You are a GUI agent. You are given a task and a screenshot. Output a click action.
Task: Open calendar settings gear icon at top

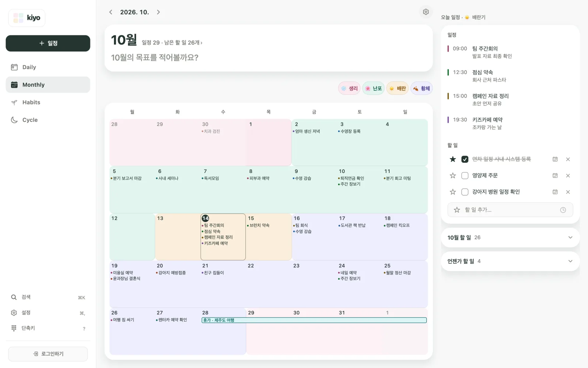tap(426, 12)
